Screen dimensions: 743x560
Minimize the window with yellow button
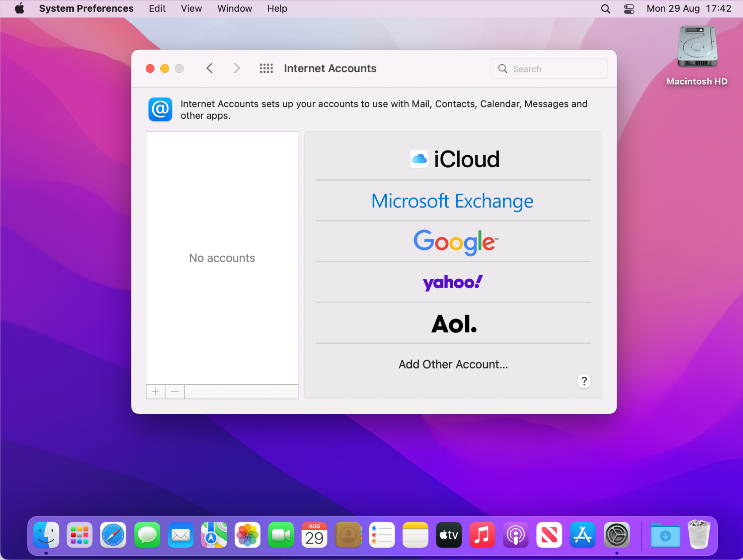coord(165,68)
